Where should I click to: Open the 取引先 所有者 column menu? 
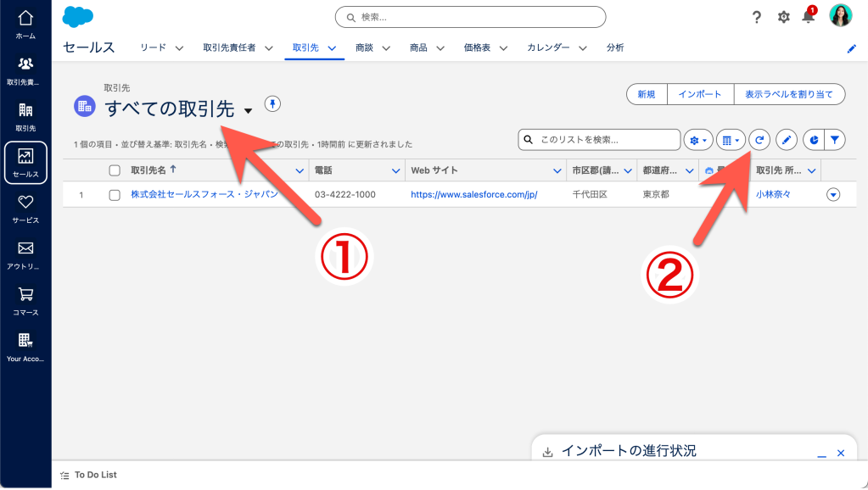811,171
